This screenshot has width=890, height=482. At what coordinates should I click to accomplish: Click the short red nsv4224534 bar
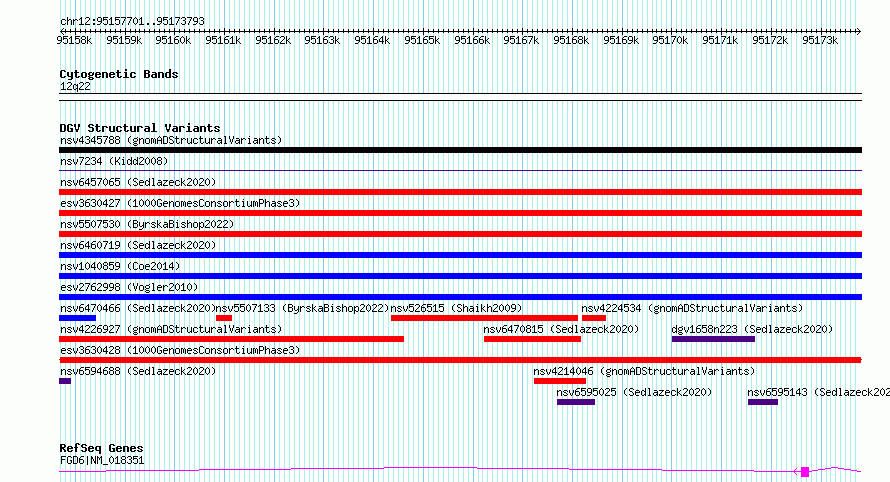click(x=594, y=318)
